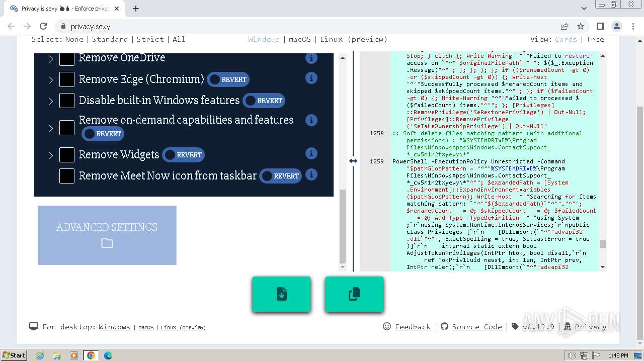Toggle REVERT for Remove Edge (Chromium)

click(228, 79)
